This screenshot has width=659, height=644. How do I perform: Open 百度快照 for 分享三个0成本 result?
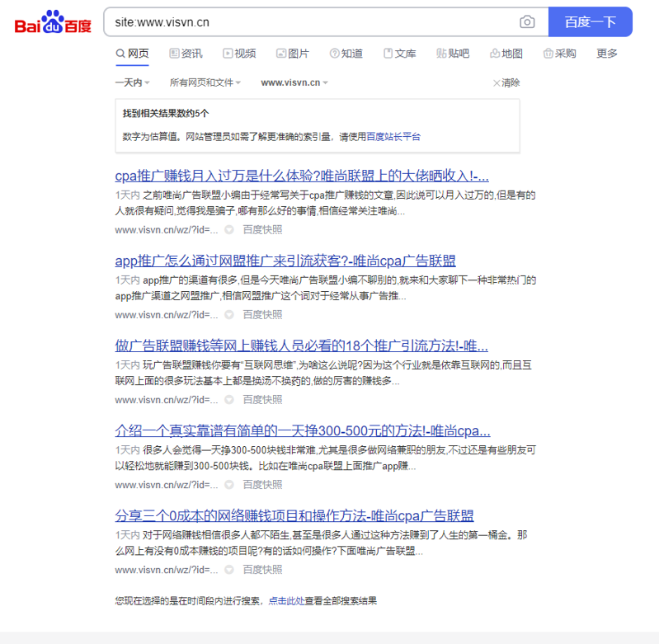pyautogui.click(x=262, y=570)
